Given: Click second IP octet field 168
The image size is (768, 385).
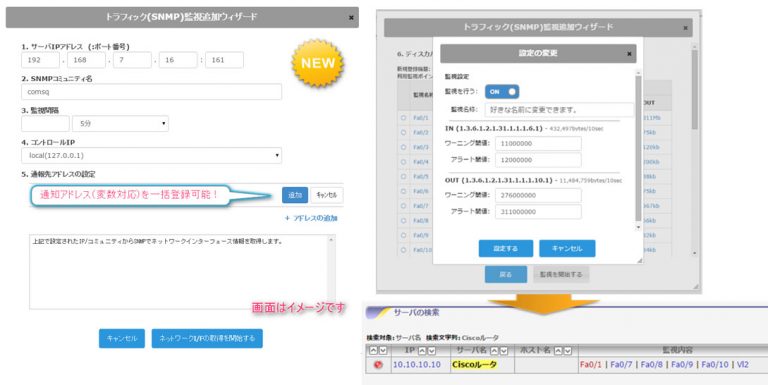Looking at the screenshot, I should [x=86, y=60].
